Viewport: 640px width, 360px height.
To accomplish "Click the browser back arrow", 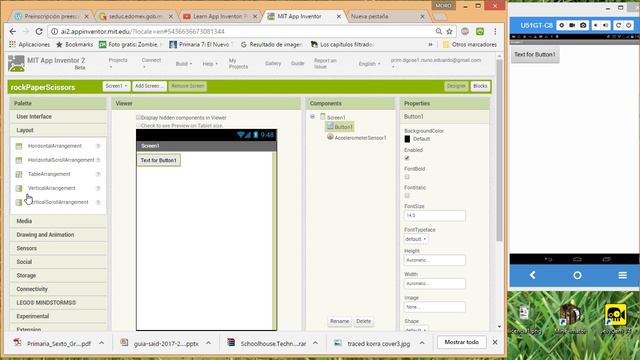I will (13, 31).
